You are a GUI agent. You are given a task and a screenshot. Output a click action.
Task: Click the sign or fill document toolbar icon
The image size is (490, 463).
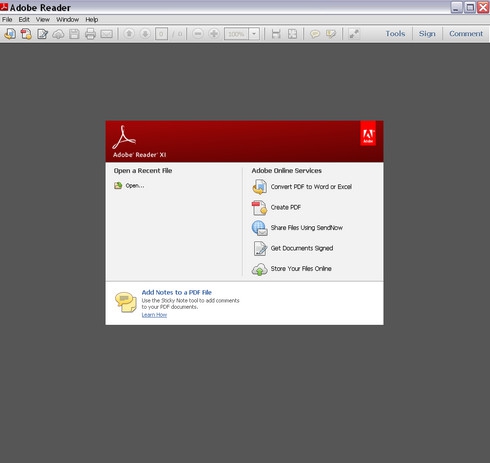42,34
